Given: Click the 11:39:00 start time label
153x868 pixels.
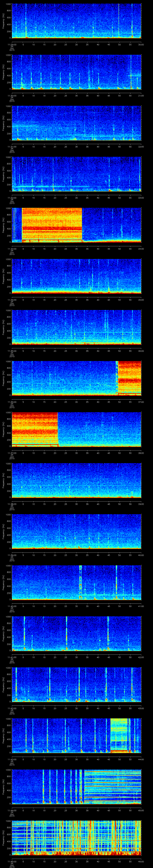Looking at the screenshot, I should click(12, 555).
